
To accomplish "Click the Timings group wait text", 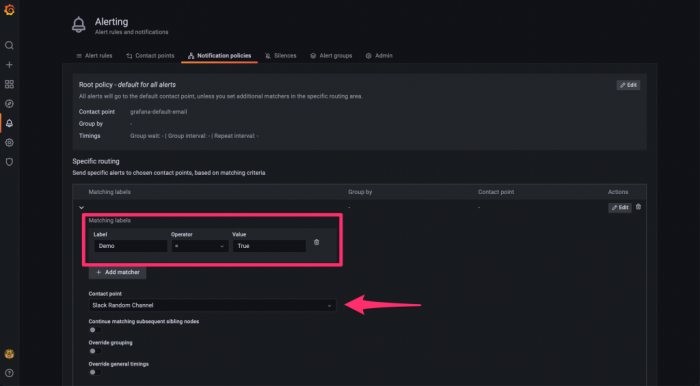I will click(194, 136).
